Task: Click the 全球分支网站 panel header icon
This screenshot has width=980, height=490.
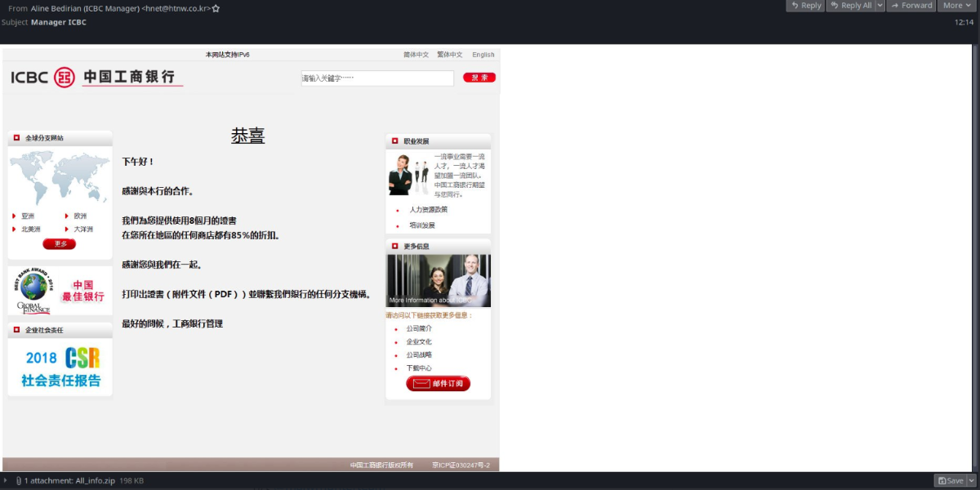Action: tap(16, 138)
